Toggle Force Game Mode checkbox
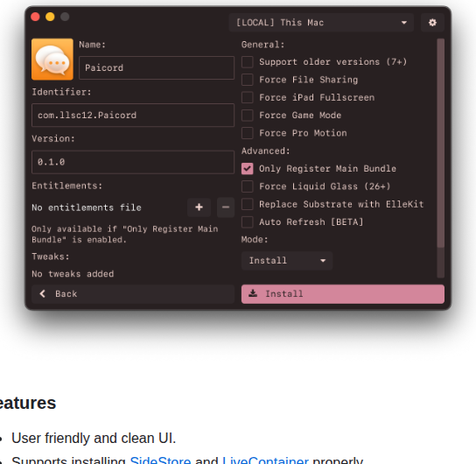476x464 pixels. tap(248, 116)
